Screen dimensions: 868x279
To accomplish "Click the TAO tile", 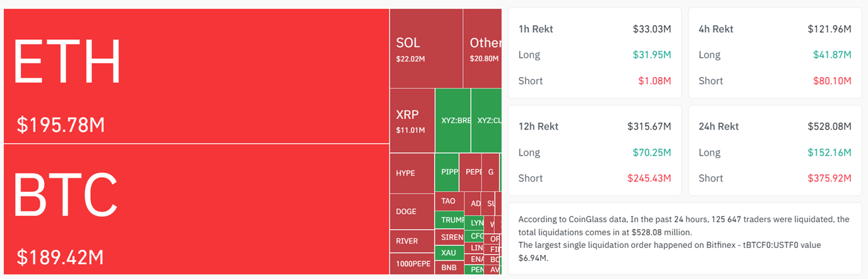I will 449,201.
